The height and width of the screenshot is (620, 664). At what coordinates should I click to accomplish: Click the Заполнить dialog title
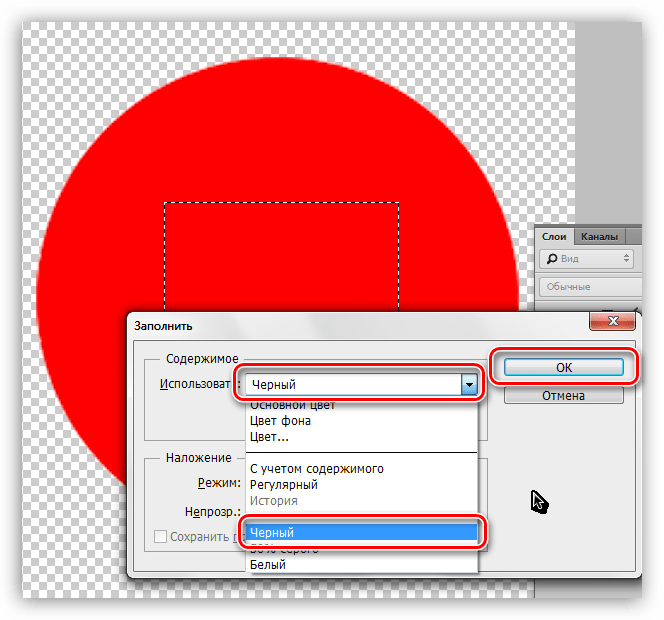point(163,326)
